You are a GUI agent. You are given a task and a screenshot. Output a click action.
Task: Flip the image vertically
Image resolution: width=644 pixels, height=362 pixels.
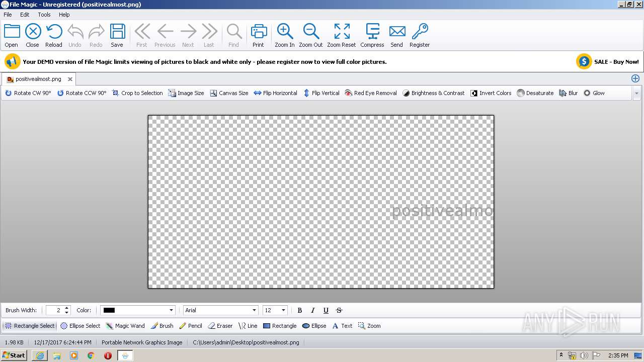click(x=321, y=93)
